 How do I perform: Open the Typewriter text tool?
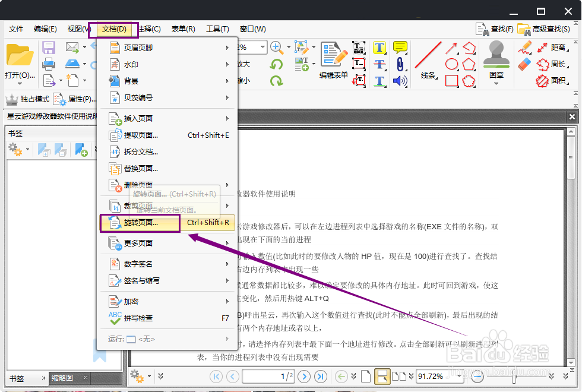[x=358, y=49]
